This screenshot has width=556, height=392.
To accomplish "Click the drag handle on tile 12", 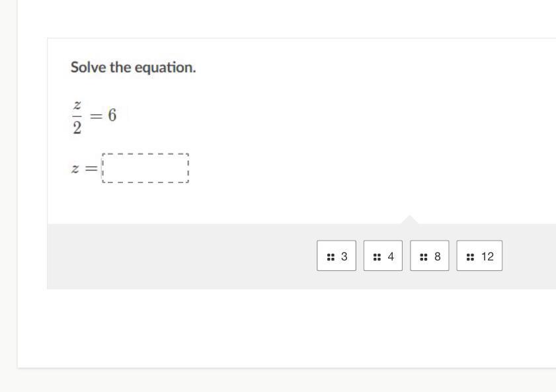I will coord(470,256).
